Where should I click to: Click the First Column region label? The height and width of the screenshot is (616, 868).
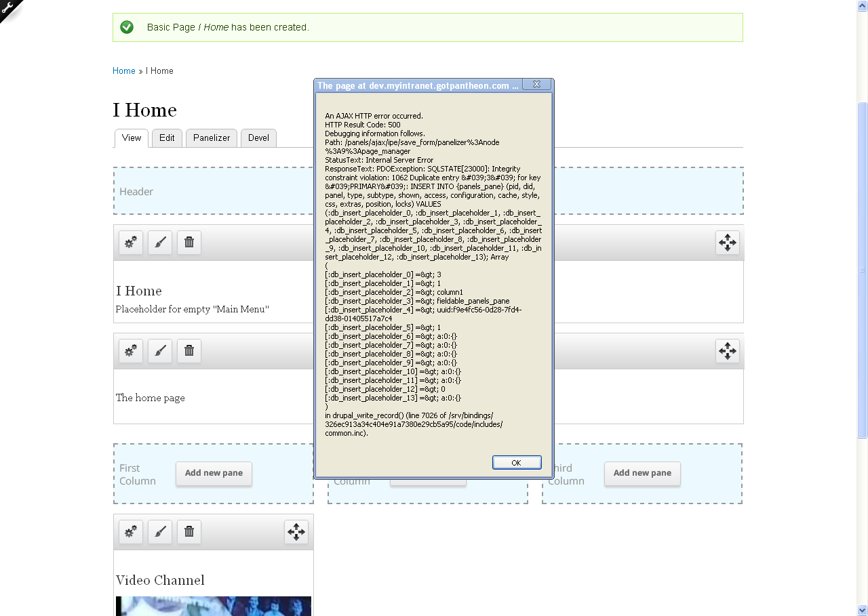138,474
